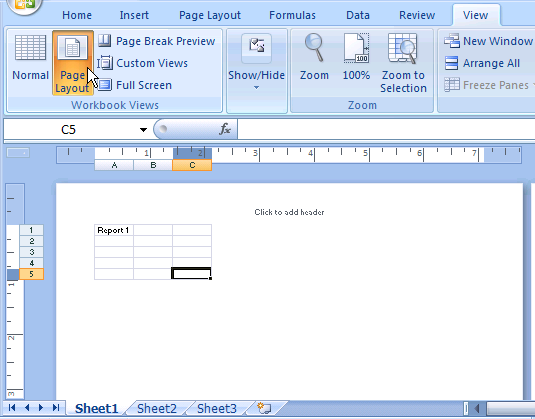
Task: Click into the formula bar
Action: [x=386, y=129]
